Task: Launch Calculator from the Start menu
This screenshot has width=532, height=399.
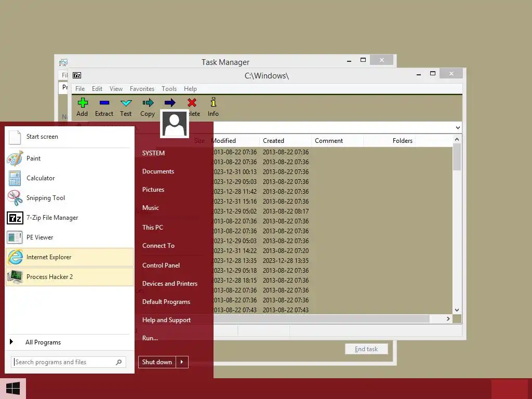Action: [70, 178]
